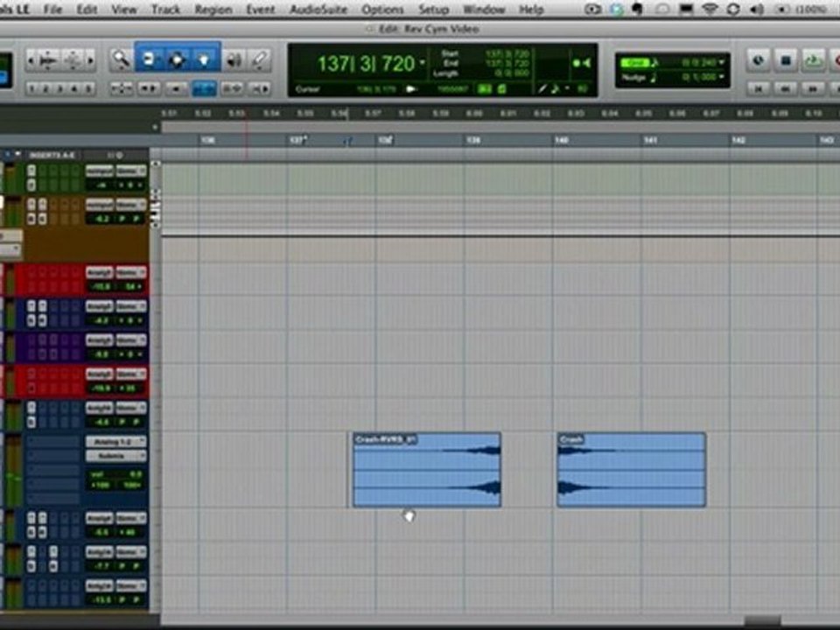Recall zoom preset 1
Image resolution: width=840 pixels, height=630 pixels.
click(31, 88)
